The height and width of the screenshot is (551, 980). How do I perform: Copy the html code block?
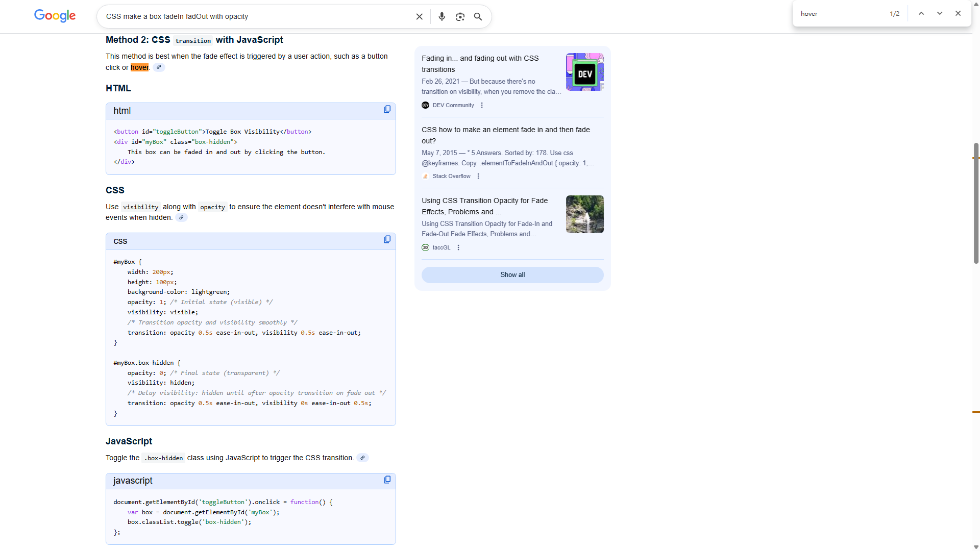[x=387, y=110]
